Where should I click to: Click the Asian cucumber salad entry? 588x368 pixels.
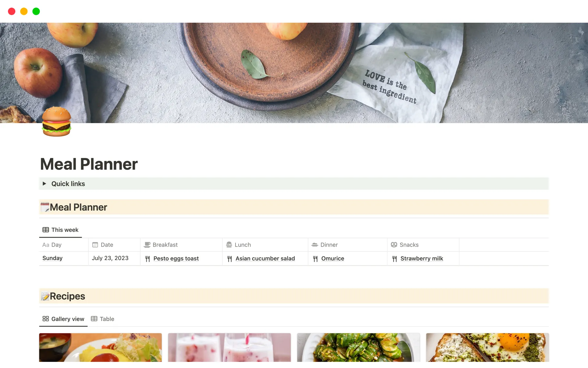265,258
